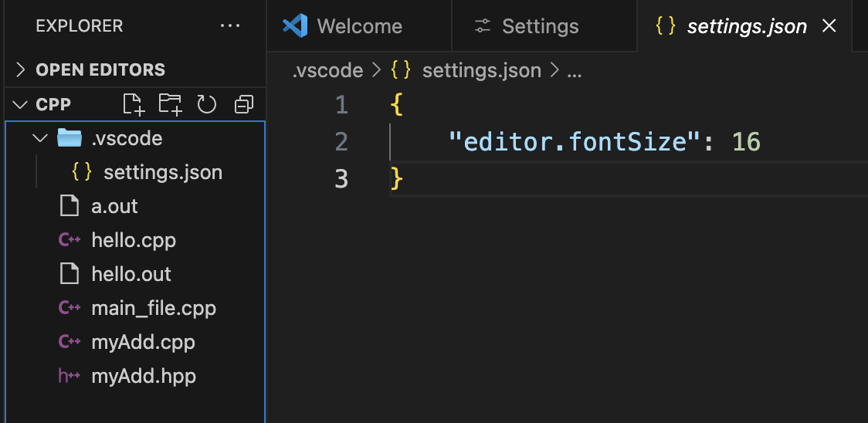Switch to the Welcome tab
868x423 pixels.
[x=359, y=26]
